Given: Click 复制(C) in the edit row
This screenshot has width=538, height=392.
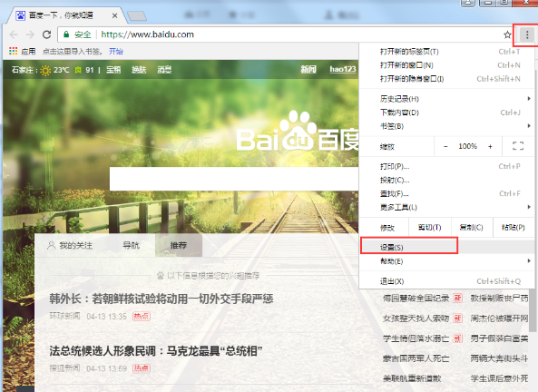Looking at the screenshot, I should (x=472, y=227).
